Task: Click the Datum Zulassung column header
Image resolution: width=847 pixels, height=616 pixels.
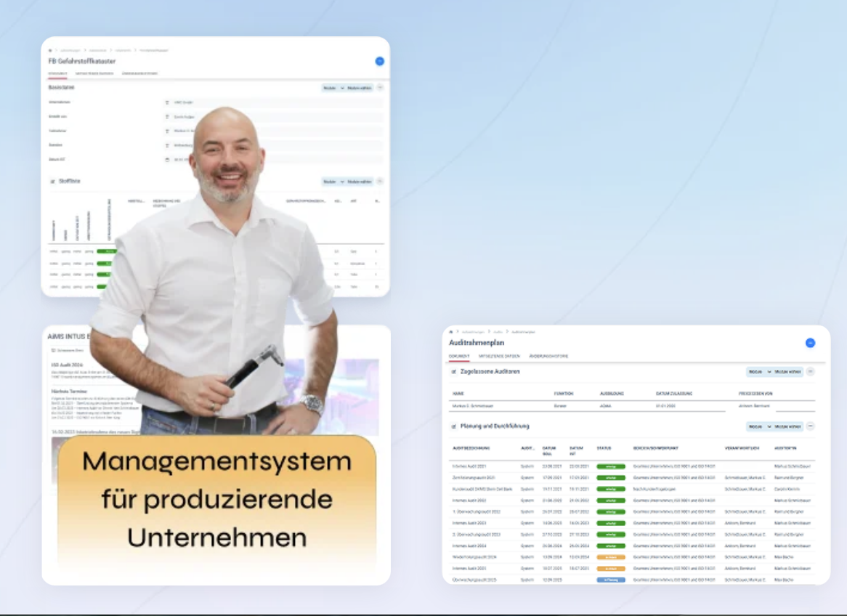Action: pos(674,394)
